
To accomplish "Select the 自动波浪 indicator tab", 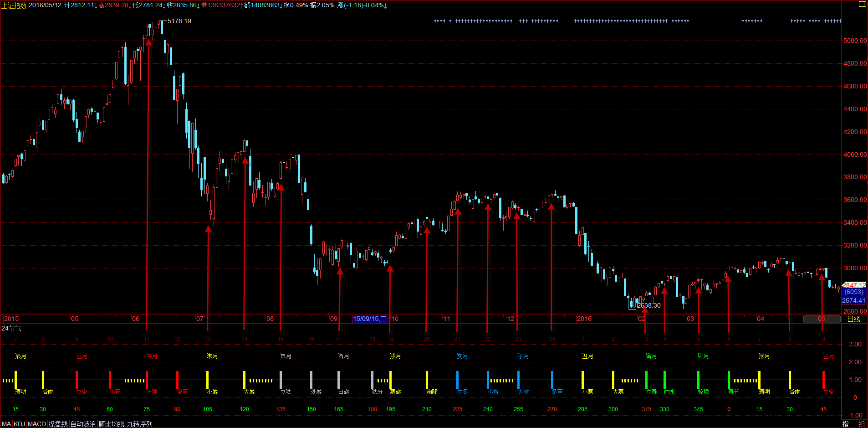I will coord(83,424).
